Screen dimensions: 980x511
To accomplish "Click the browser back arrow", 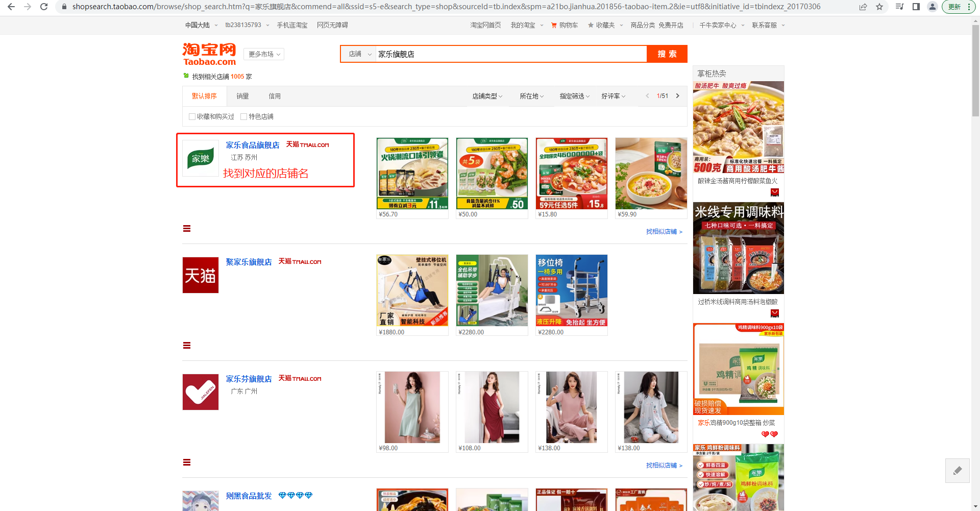I will point(11,7).
